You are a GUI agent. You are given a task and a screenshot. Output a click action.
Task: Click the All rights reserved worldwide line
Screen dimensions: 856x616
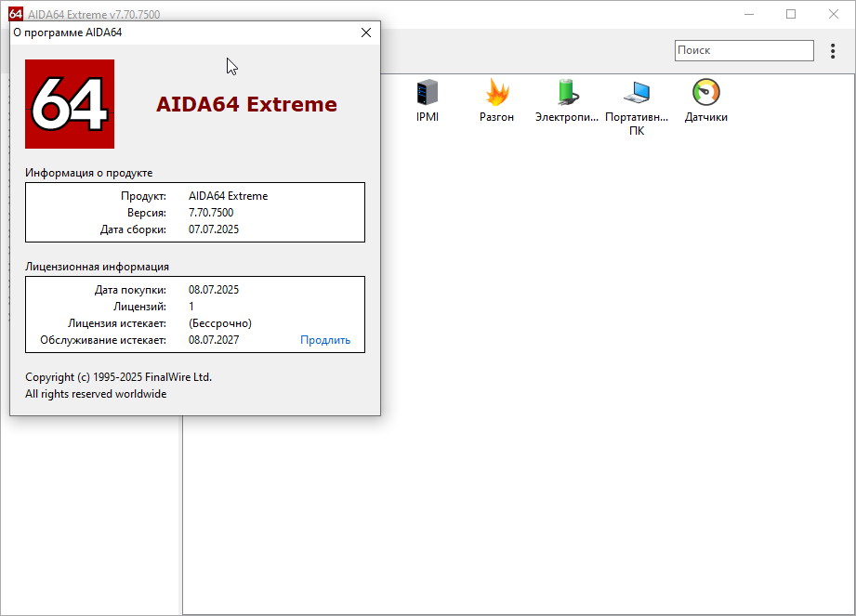click(96, 394)
